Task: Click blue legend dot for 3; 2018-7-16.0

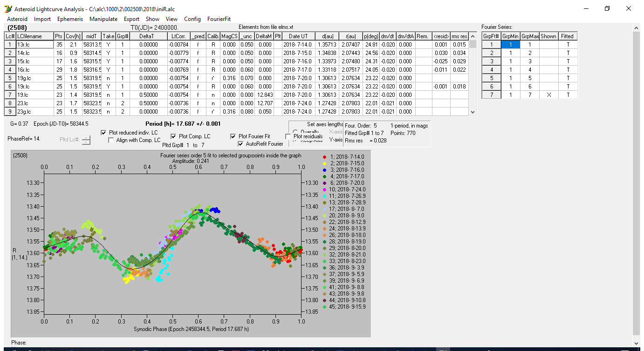Action: (x=324, y=170)
